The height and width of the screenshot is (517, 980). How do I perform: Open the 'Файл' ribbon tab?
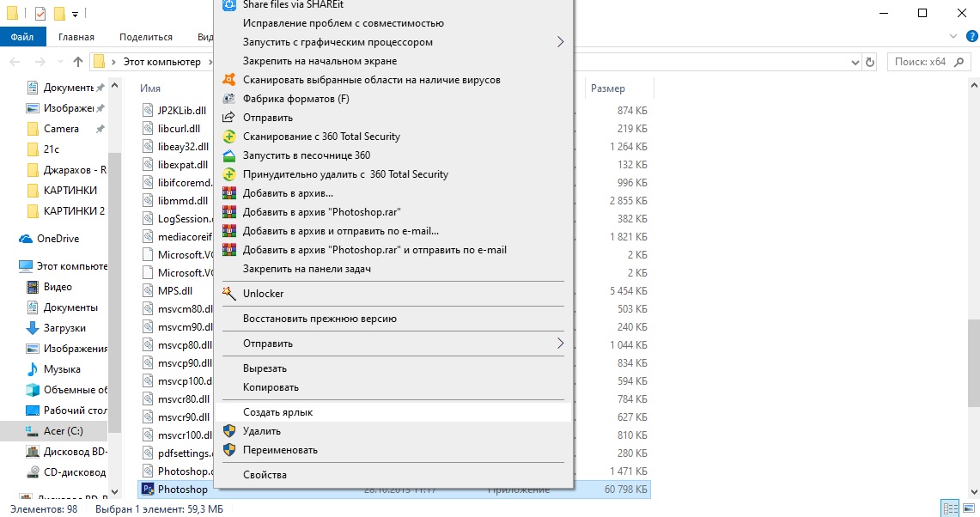click(x=22, y=37)
